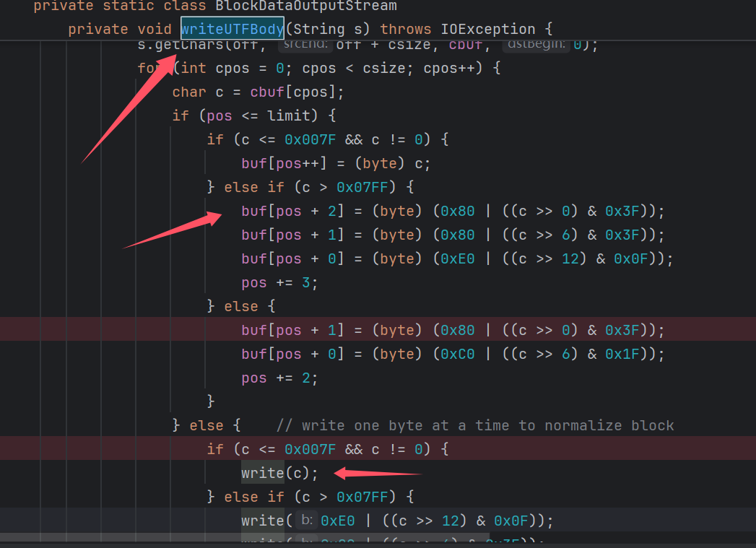Click the line 'buf[pos++] = (byte) c;'

pyautogui.click(x=336, y=163)
